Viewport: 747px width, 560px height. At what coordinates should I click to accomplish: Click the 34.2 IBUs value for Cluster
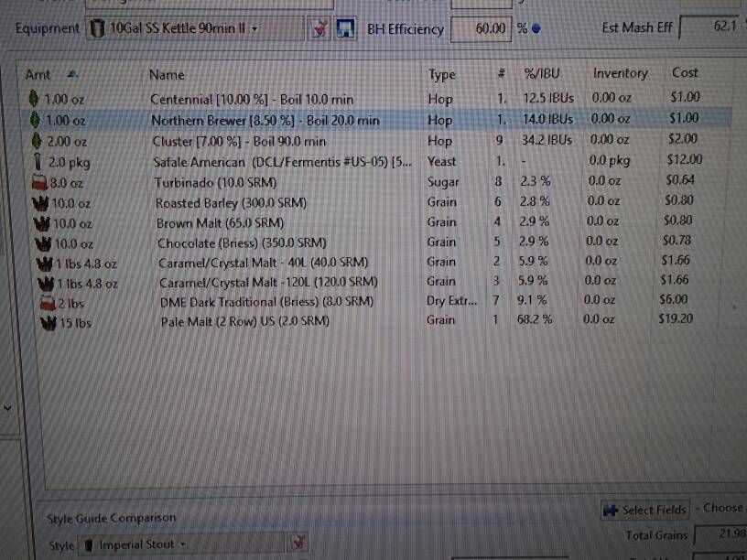pyautogui.click(x=547, y=140)
